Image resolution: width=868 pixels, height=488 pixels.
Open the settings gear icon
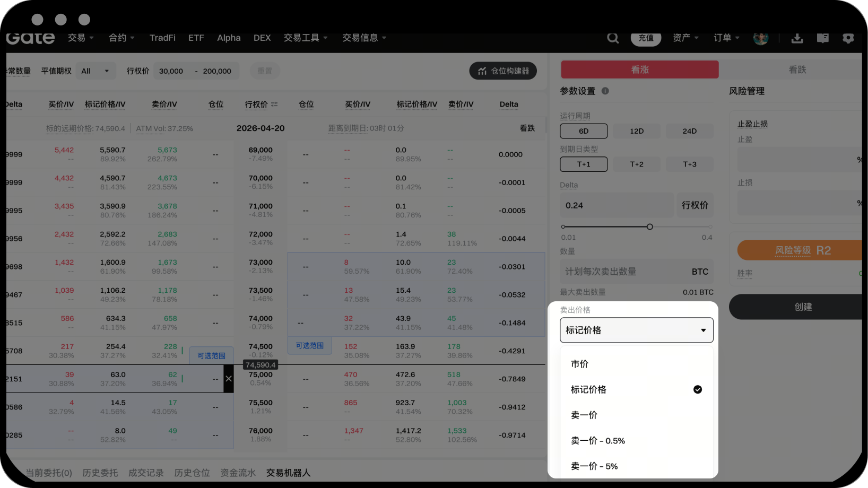click(x=848, y=38)
